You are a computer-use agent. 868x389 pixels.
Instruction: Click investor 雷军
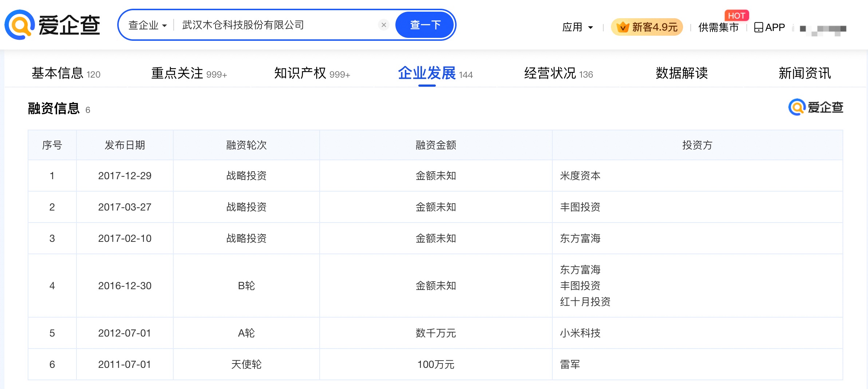tap(570, 364)
